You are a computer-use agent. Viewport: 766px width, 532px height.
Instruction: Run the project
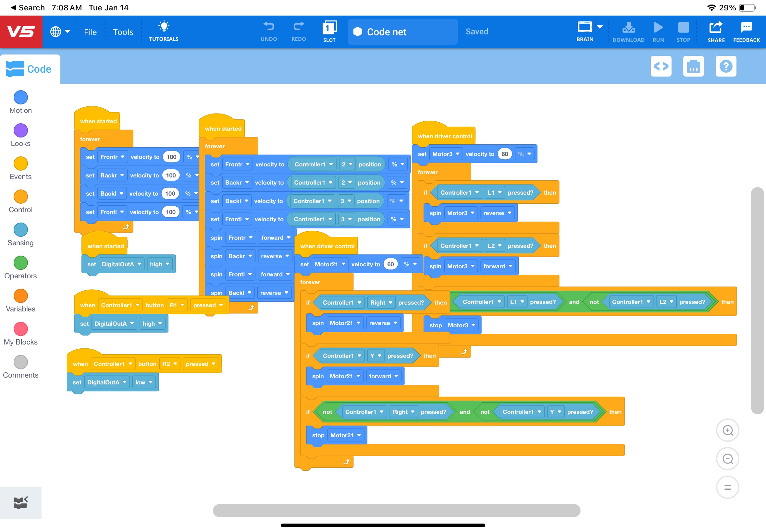click(658, 32)
